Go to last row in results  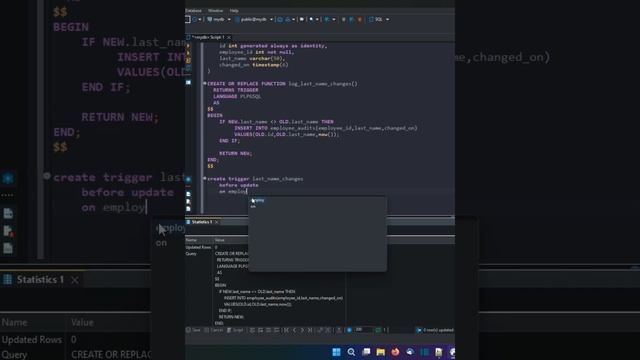(x=310, y=330)
